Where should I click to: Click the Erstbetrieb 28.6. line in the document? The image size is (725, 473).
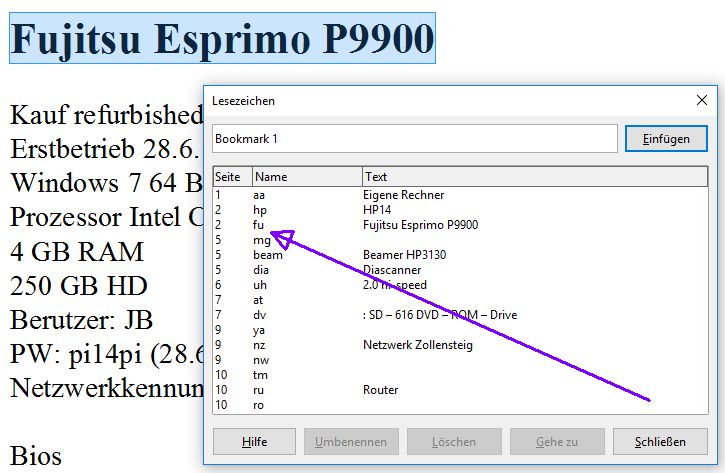point(105,149)
